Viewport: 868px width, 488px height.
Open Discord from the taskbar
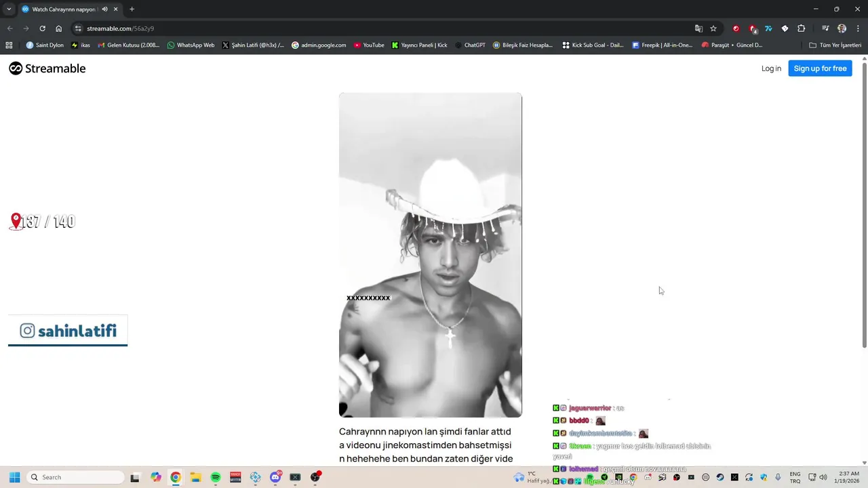(275, 477)
